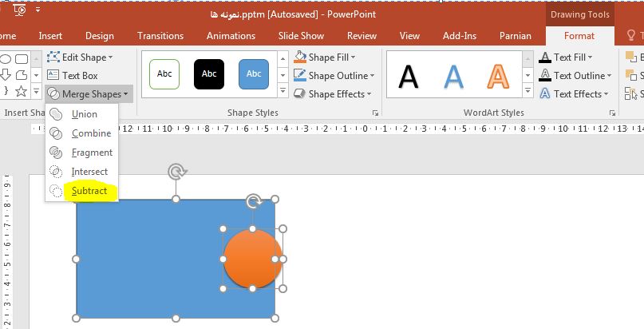Viewport: 644px width, 329px height.
Task: Click the Union shapes icon
Action: [55, 114]
